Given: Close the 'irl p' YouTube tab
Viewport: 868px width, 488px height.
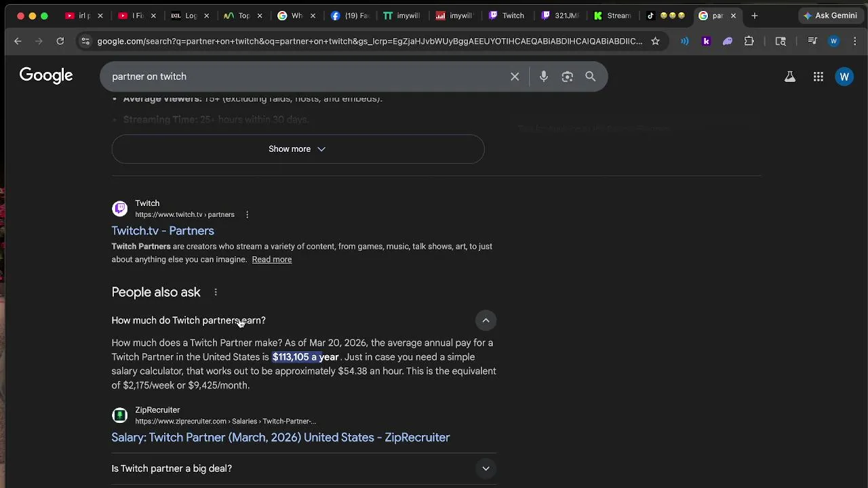Looking at the screenshot, I should (x=100, y=16).
